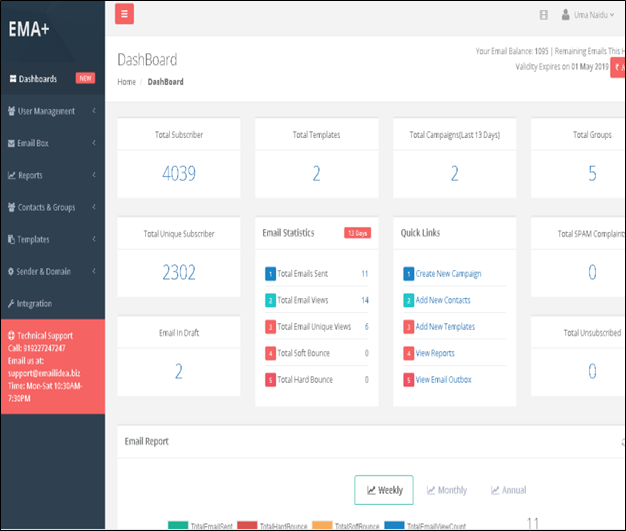
Task: Click the Dashboards icon in sidebar
Action: [x=12, y=78]
